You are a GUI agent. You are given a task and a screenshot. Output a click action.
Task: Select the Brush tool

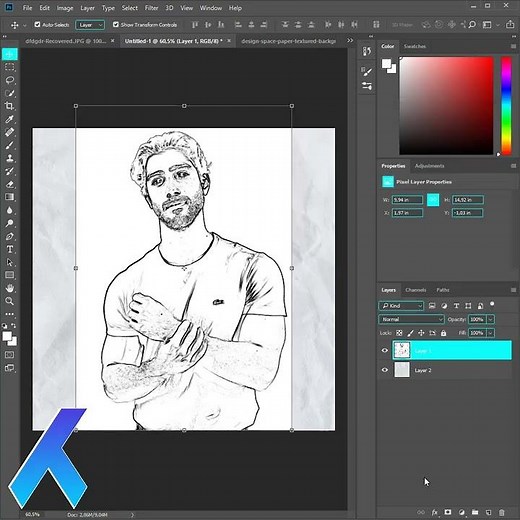coord(10,145)
